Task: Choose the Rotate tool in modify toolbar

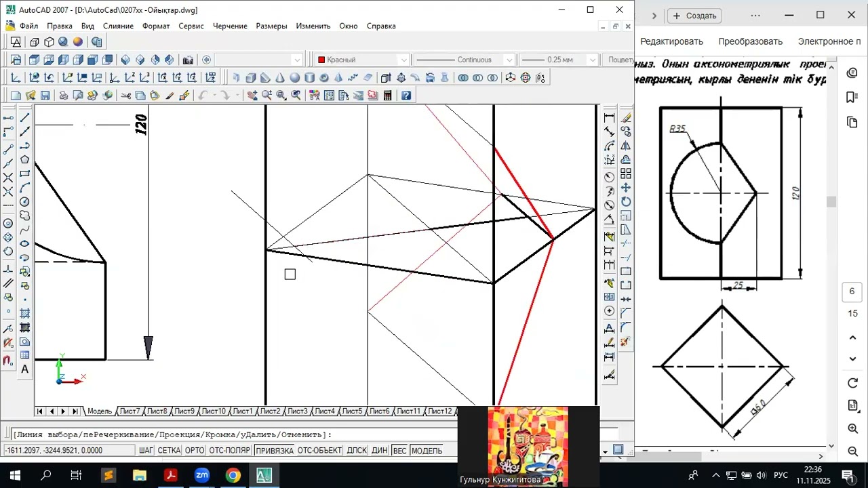Action: (x=626, y=202)
